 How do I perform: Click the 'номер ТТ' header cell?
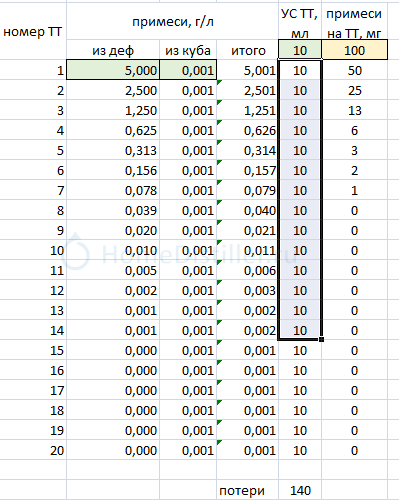(33, 32)
